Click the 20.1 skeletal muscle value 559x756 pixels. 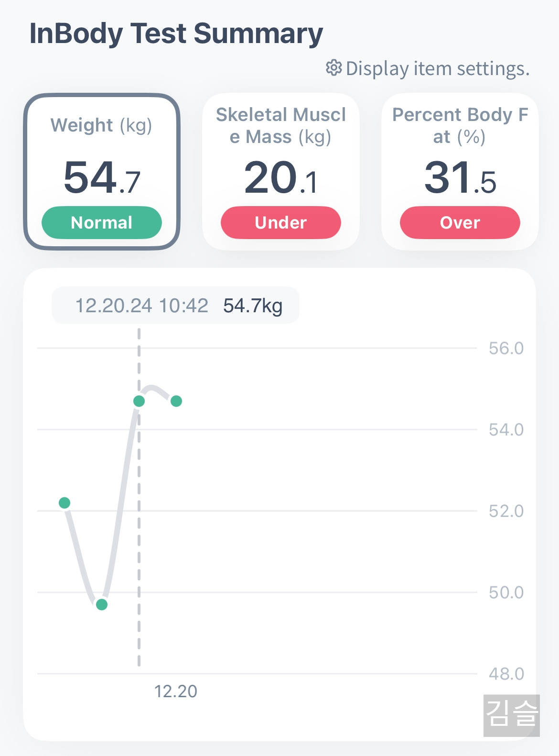pos(280,178)
